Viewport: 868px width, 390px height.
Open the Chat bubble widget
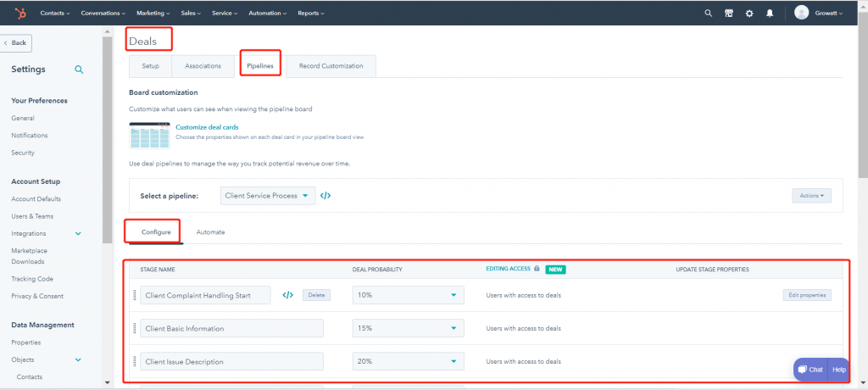(811, 370)
